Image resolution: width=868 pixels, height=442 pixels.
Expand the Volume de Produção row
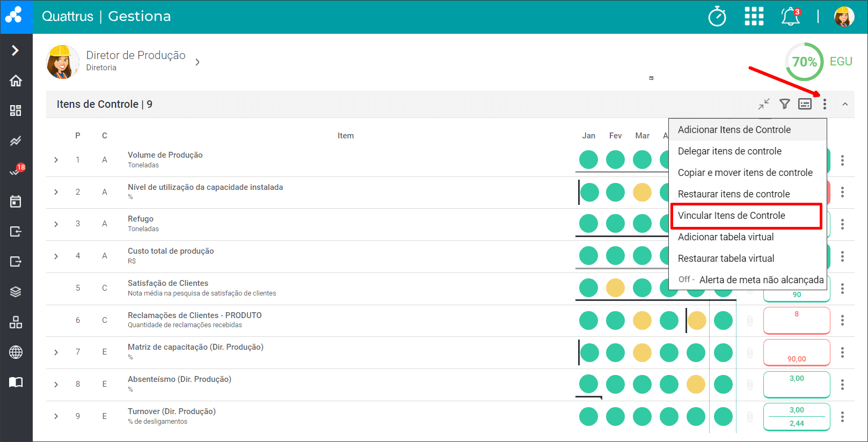56,160
